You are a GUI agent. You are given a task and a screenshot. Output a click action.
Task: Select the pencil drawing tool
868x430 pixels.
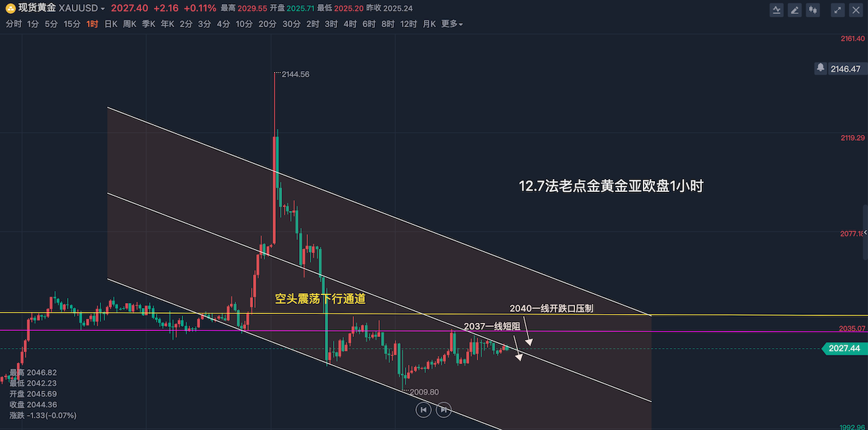tap(795, 10)
